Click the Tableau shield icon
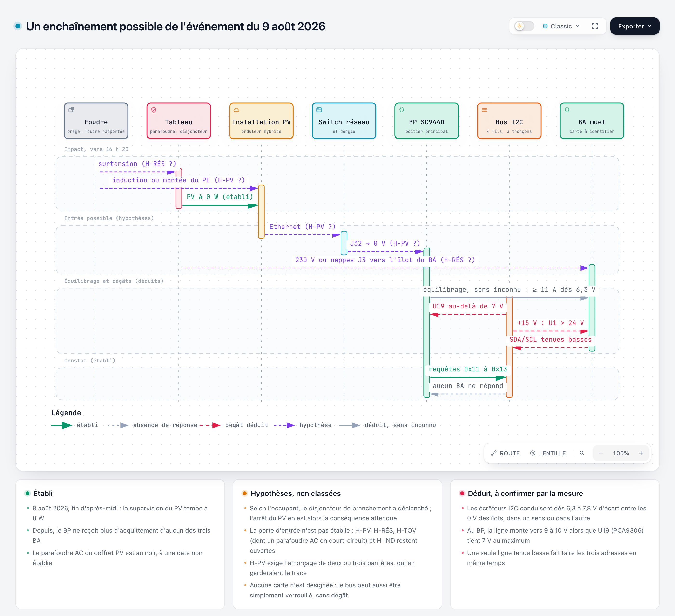Viewport: 675px width, 616px height. pos(154,110)
